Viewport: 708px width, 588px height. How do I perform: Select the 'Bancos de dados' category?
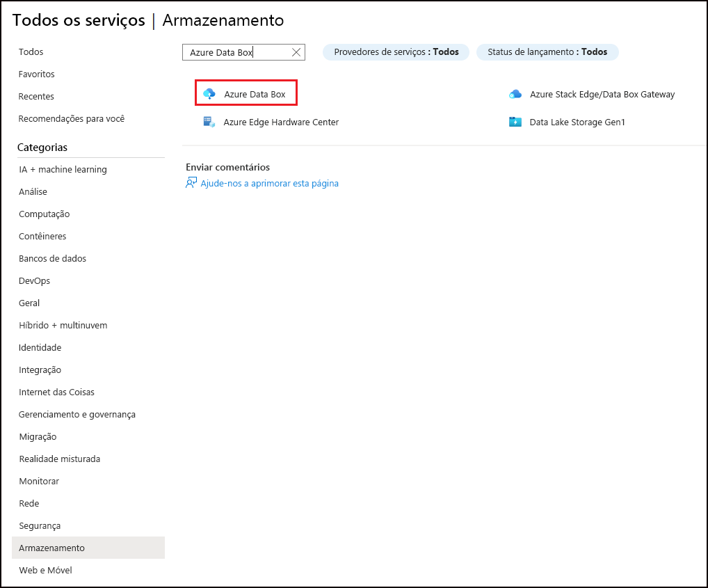click(x=52, y=258)
